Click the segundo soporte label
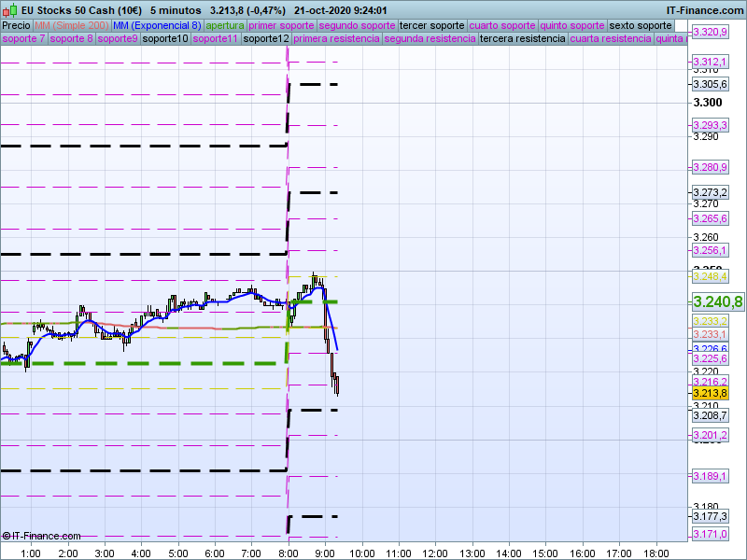This screenshot has height=560, width=747. (x=358, y=25)
